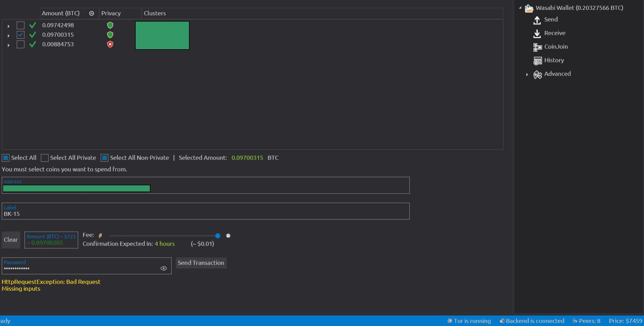This screenshot has width=644, height=326.
Task: Click the Advanced settings icon
Action: (x=537, y=74)
